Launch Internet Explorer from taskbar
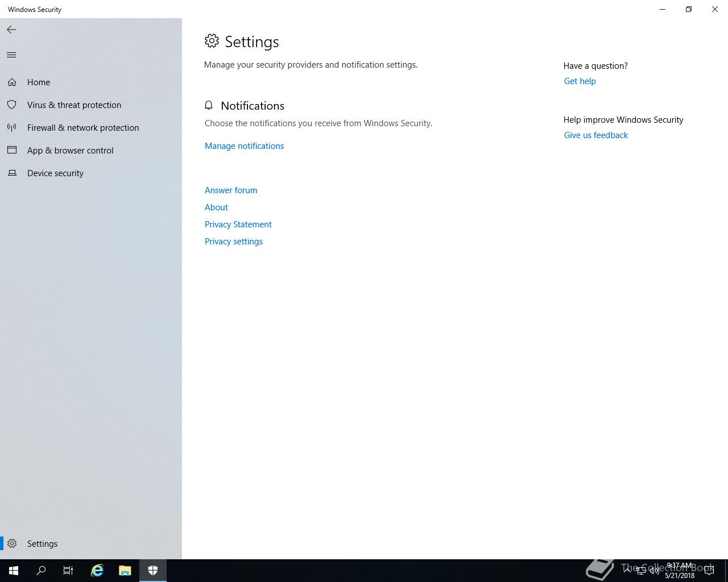 [97, 571]
